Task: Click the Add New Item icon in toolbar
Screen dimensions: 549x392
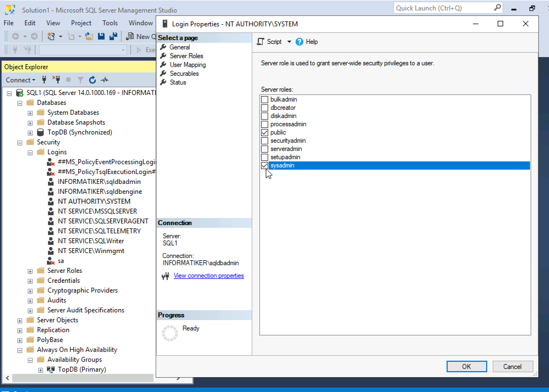Action: click(x=71, y=36)
